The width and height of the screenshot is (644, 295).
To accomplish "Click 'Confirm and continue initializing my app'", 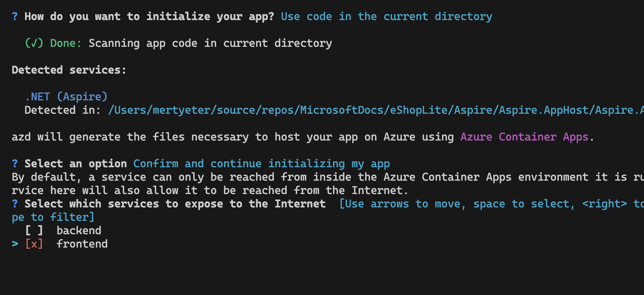I will 262,164.
